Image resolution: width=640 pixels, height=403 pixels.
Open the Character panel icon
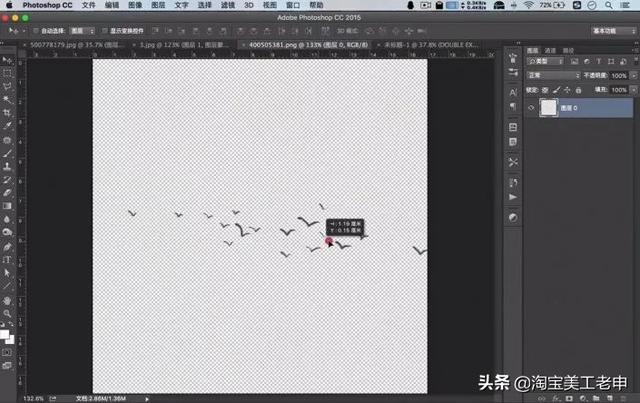(x=513, y=93)
